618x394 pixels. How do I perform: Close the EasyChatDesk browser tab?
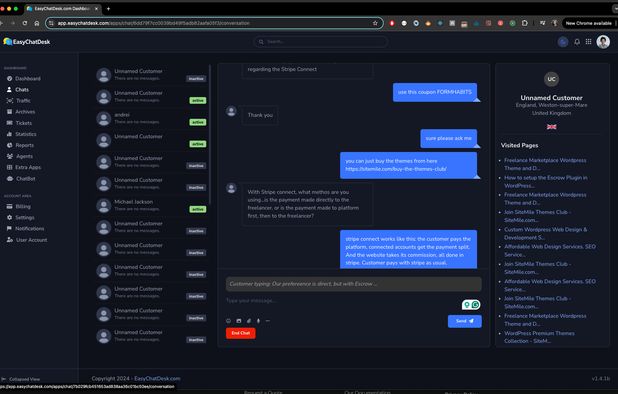96,8
